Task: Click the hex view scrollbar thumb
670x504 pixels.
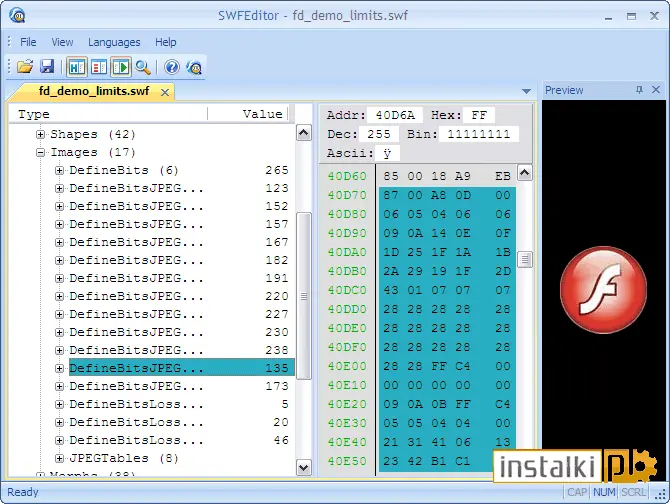Action: 525,259
